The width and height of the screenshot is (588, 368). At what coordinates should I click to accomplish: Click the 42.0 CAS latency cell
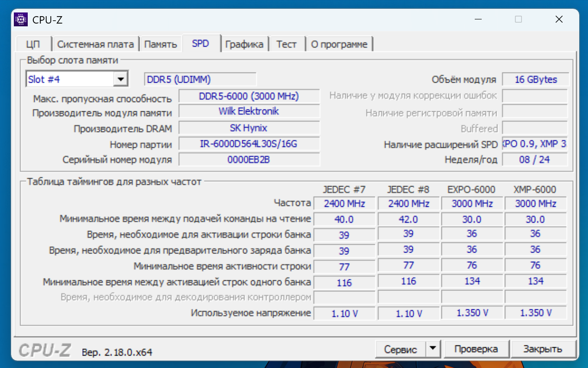tap(408, 219)
